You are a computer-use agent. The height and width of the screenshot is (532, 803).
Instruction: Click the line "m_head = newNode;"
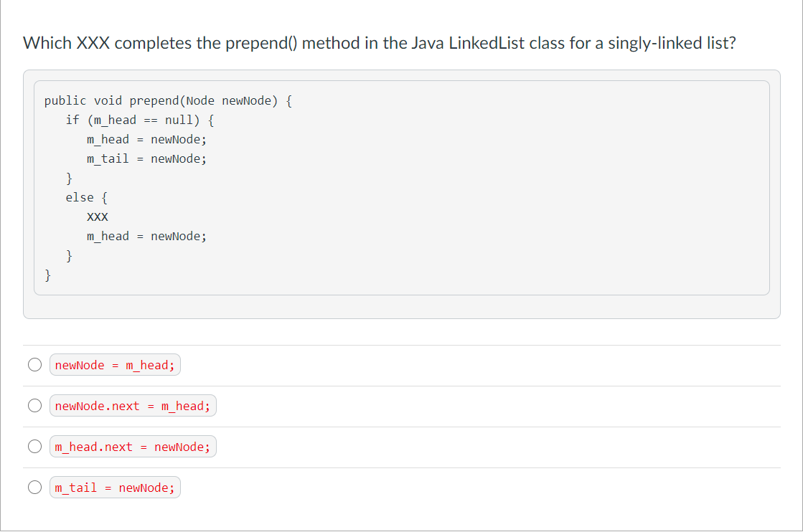[146, 139]
